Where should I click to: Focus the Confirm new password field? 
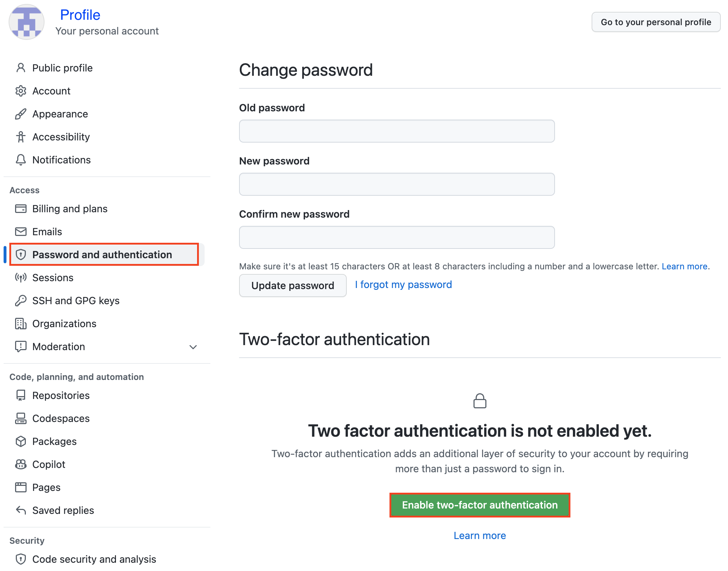(397, 237)
